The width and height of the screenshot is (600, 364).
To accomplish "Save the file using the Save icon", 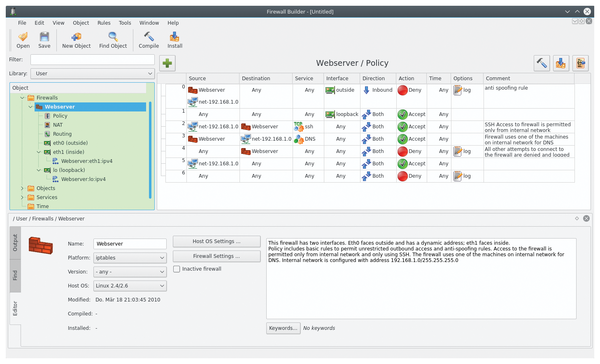I will pos(44,40).
